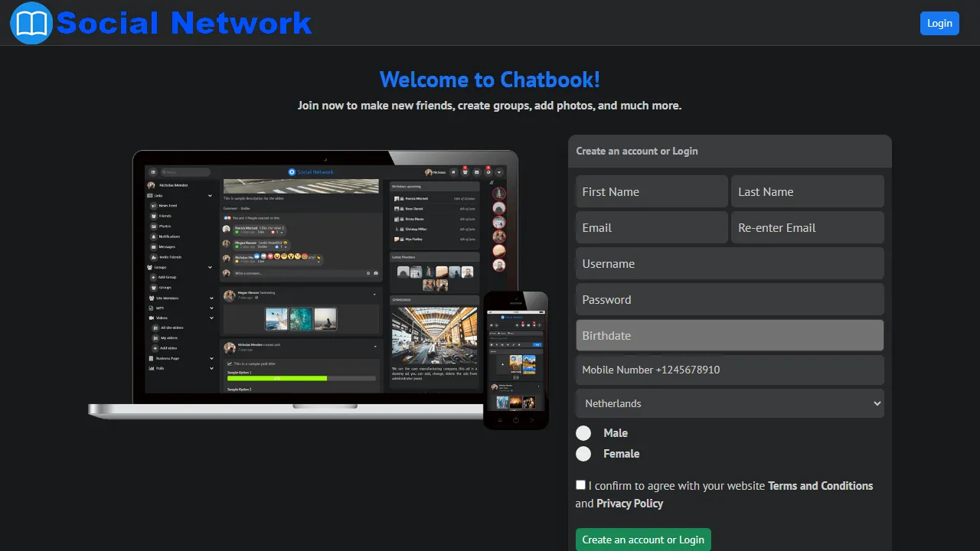
Task: Open Messages from the sidebar icon
Action: coord(153,246)
